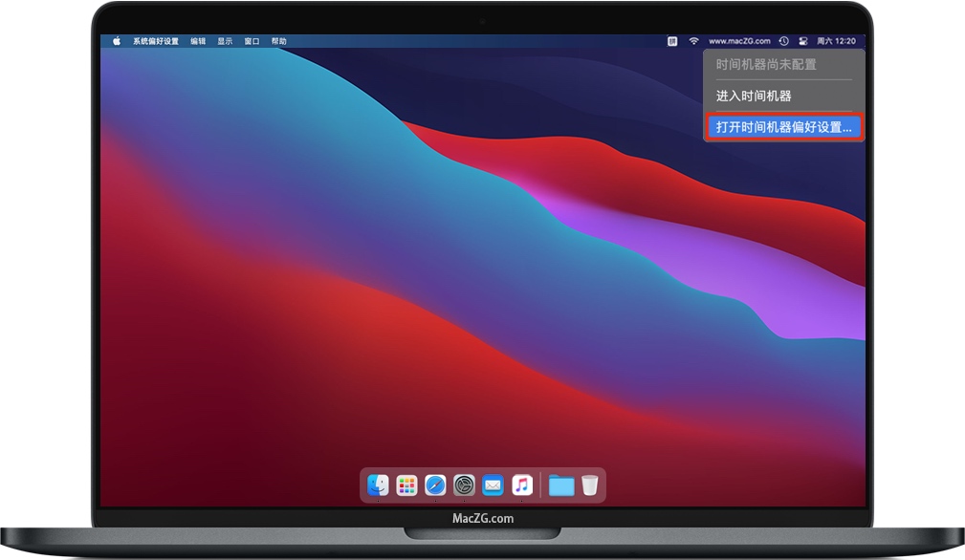
Task: Open Control Center from menu bar
Action: [803, 41]
